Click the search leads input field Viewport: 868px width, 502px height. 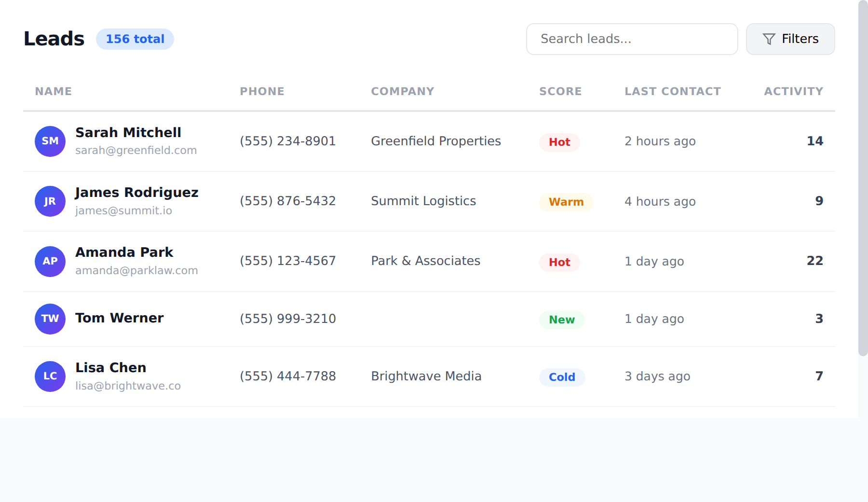(632, 39)
